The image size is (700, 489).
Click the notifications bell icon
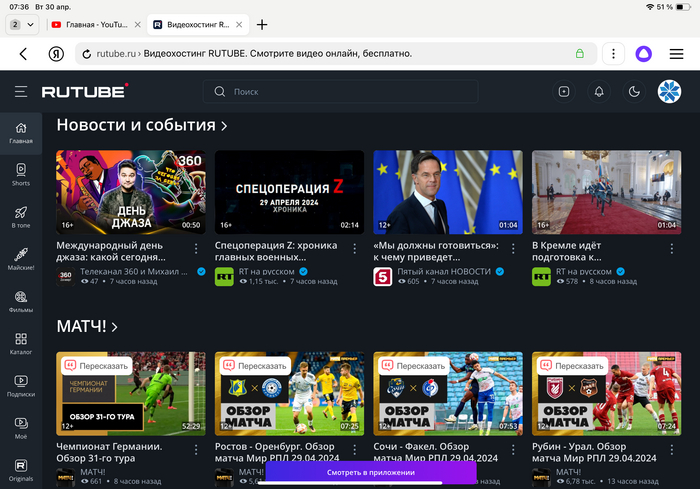click(x=599, y=92)
